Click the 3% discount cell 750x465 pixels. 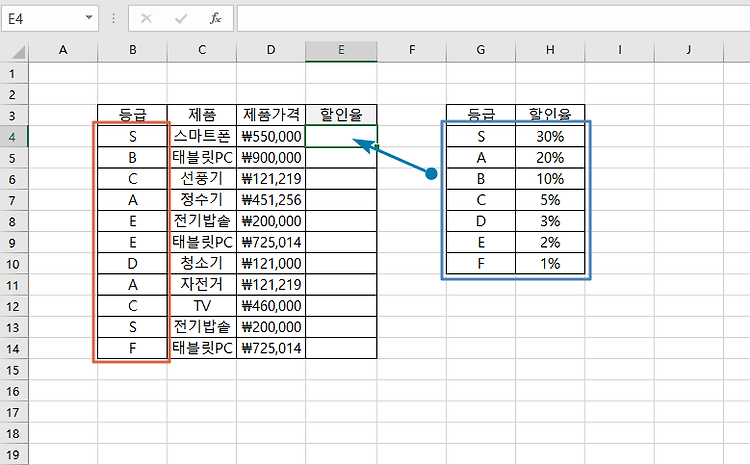pyautogui.click(x=550, y=221)
